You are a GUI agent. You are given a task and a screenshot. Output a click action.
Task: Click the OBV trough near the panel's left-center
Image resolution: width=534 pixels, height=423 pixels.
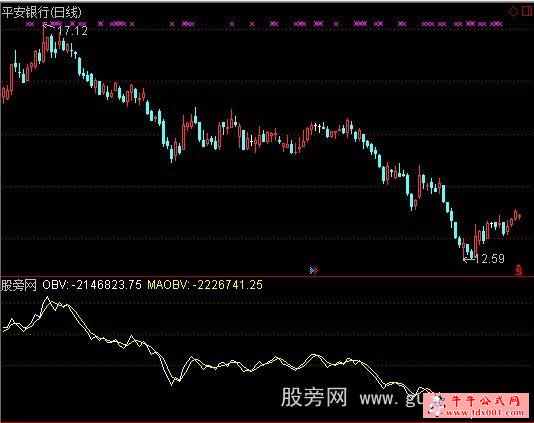[x=172, y=384]
